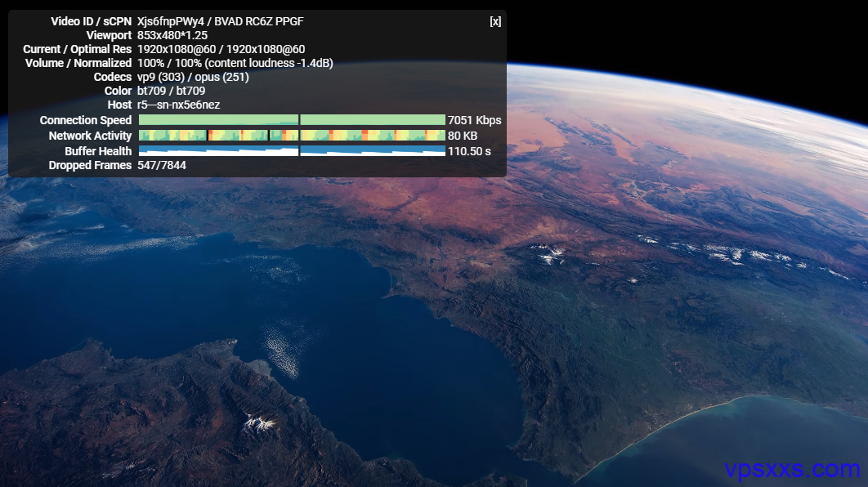Click the Viewport label
This screenshot has width=868, height=487.
click(109, 35)
